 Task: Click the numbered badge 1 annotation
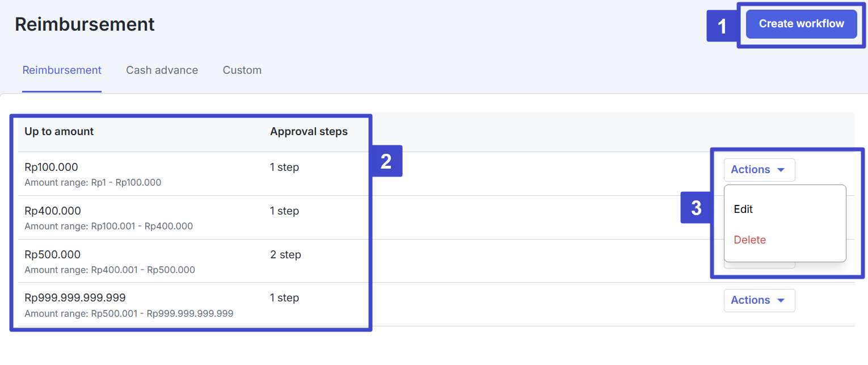click(722, 26)
